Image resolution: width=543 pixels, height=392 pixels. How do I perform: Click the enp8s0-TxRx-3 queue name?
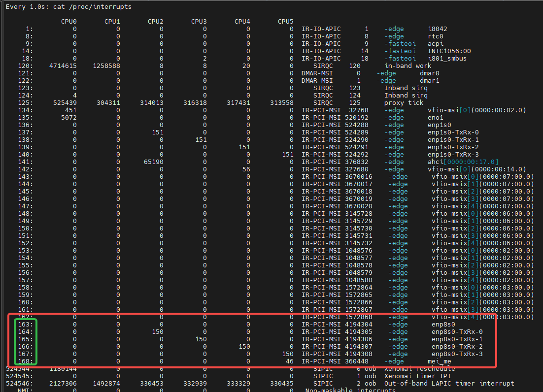457,354
